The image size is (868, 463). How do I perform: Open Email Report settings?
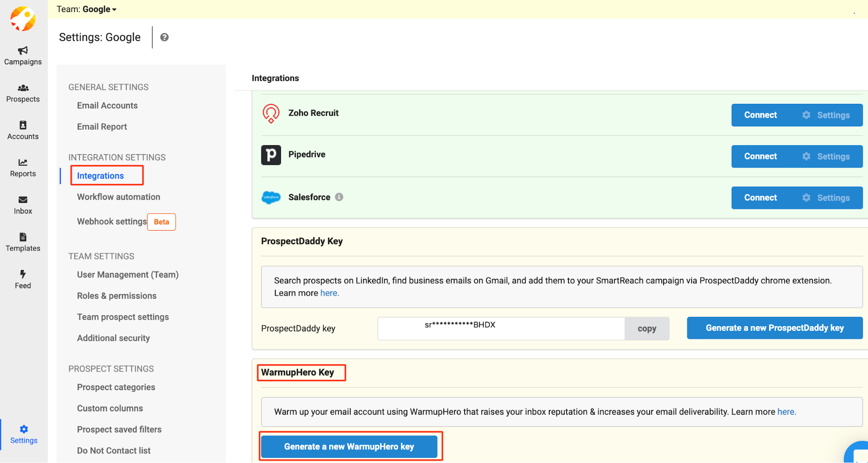pyautogui.click(x=102, y=127)
